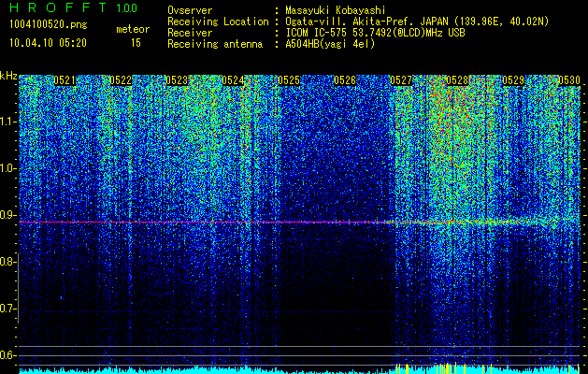Image resolution: width=588 pixels, height=374 pixels.
Task: Select the 0524 time marker
Action: (233, 80)
